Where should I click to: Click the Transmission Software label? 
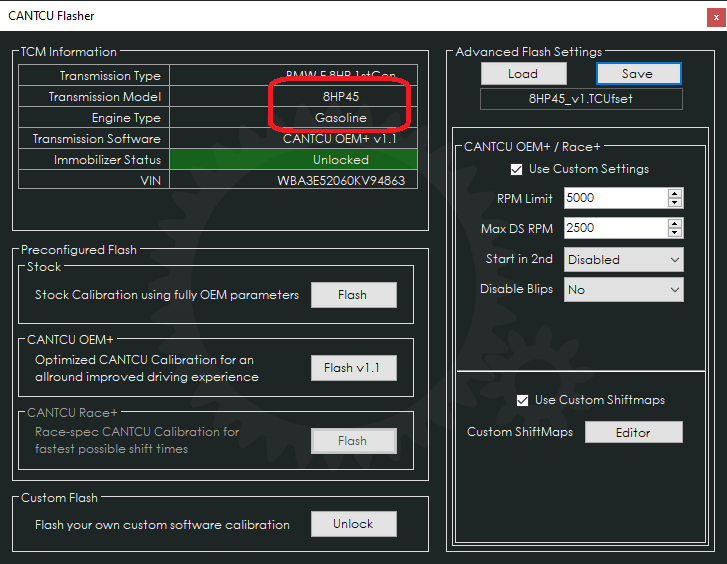tap(96, 139)
